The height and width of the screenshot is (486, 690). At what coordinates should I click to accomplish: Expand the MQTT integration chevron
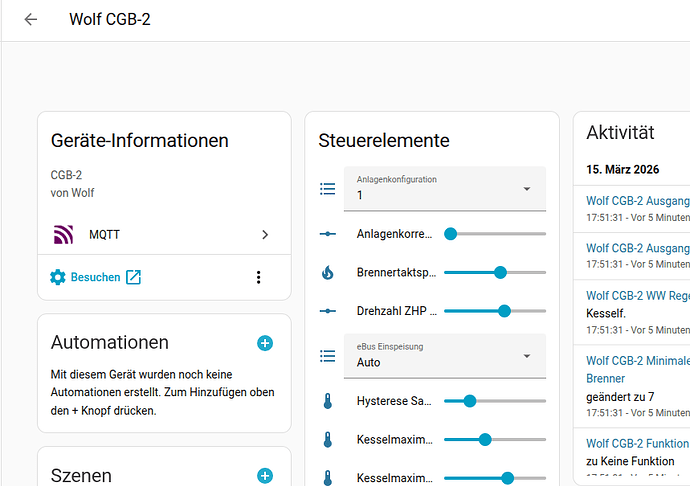pos(265,235)
